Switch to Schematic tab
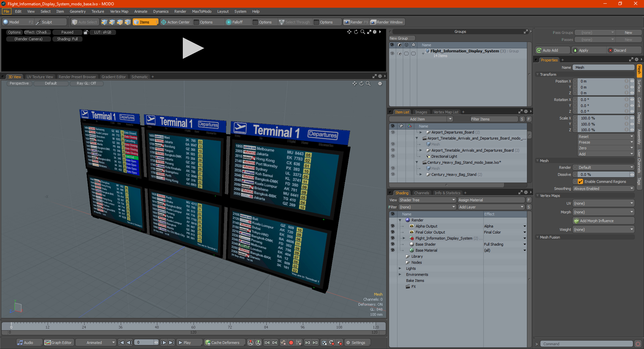Viewport: 644px width, 349px height. (x=140, y=77)
